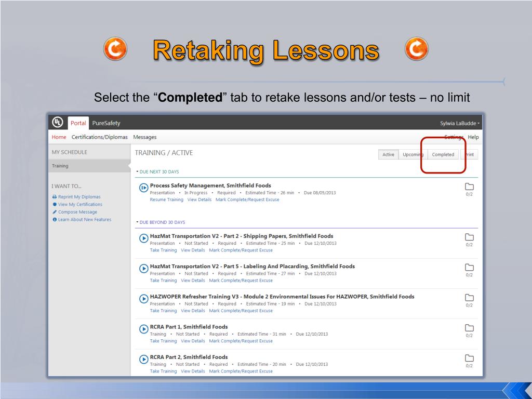532x399 pixels.
Task: Click play icon for HAZWOPER Refresher Training
Action: tap(143, 299)
